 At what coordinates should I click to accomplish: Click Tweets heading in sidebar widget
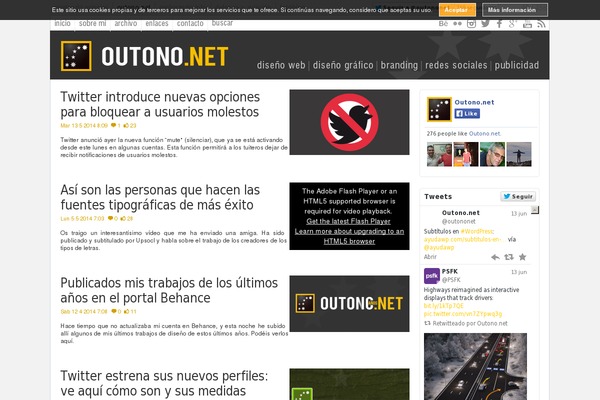pos(438,196)
